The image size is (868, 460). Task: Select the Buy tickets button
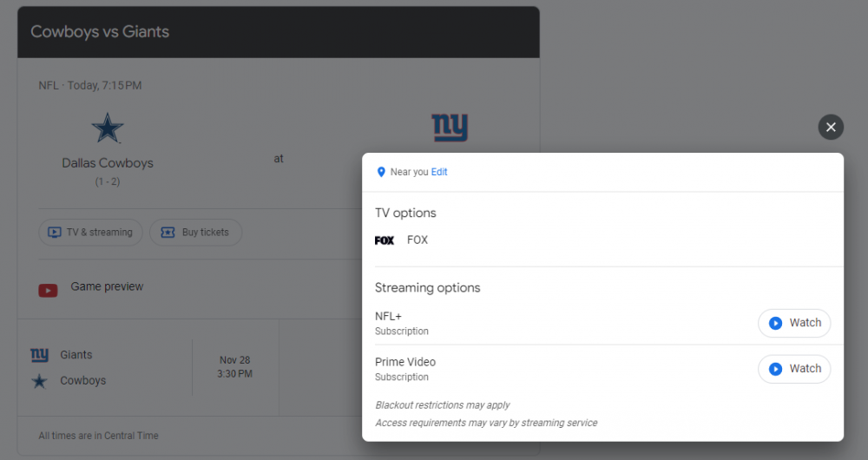click(195, 233)
